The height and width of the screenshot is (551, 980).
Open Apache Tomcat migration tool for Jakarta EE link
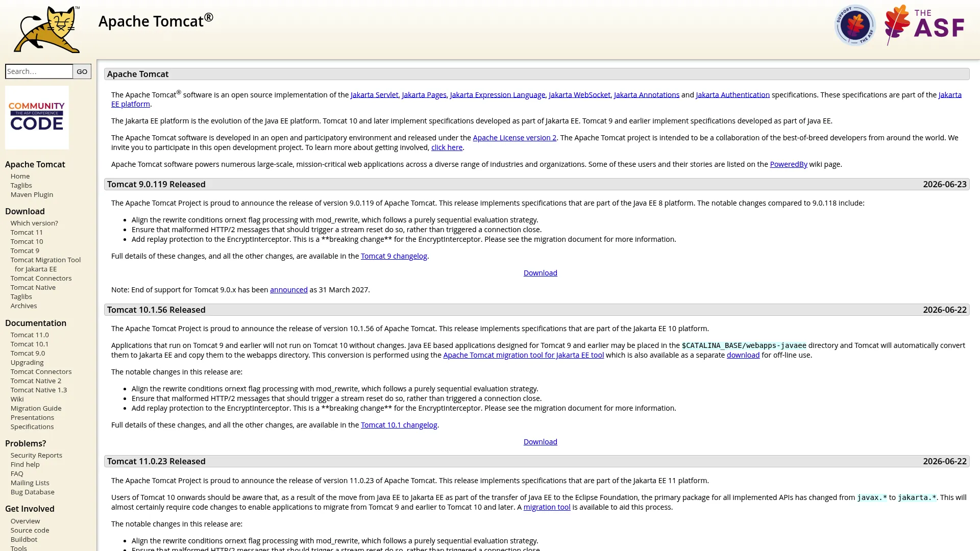pyautogui.click(x=523, y=355)
